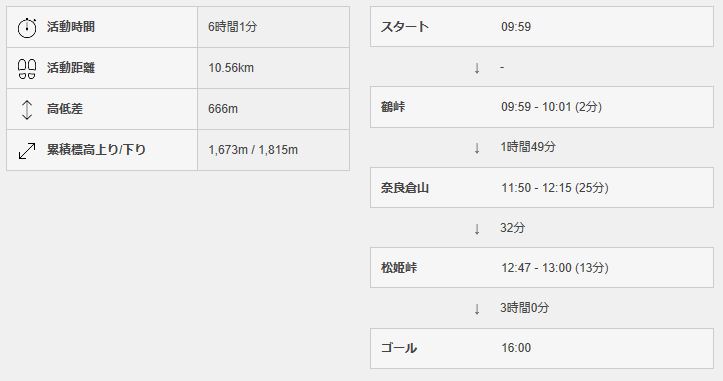The height and width of the screenshot is (381, 723).
Task: Click the vertical arrow icon beside 高低差
Action: coord(27,109)
